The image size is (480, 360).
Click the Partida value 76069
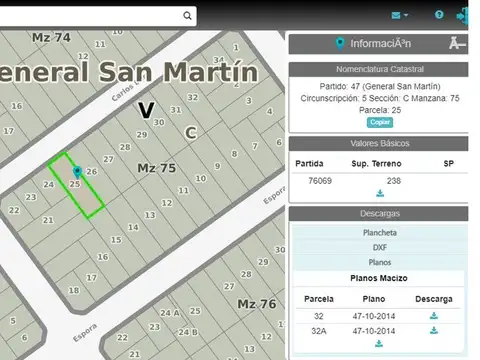tap(320, 181)
